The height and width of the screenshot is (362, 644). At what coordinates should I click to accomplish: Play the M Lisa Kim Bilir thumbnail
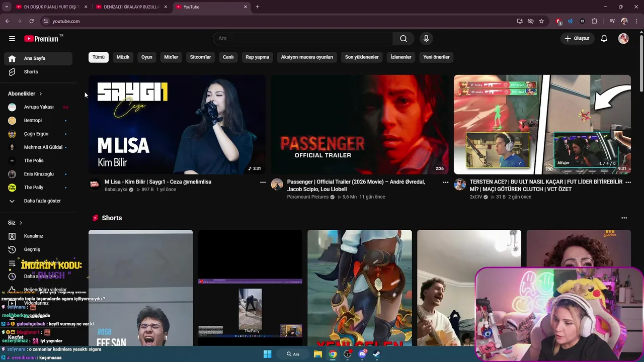tap(177, 125)
